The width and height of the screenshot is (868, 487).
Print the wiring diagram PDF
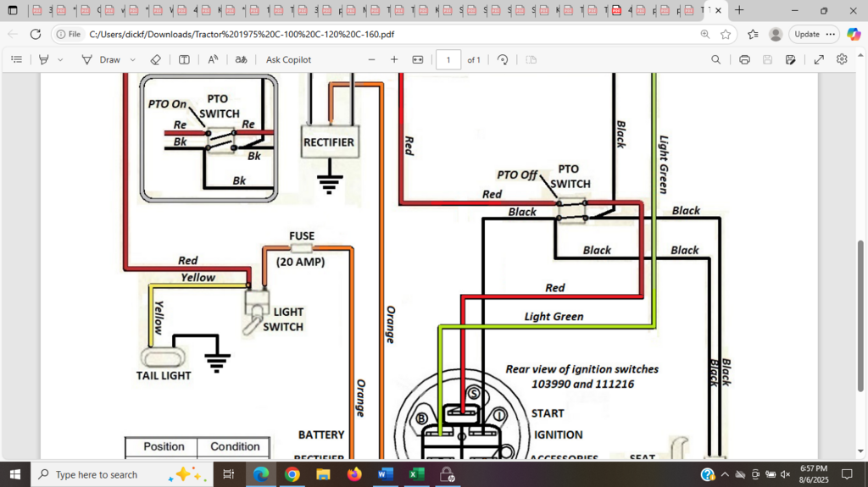pyautogui.click(x=744, y=60)
